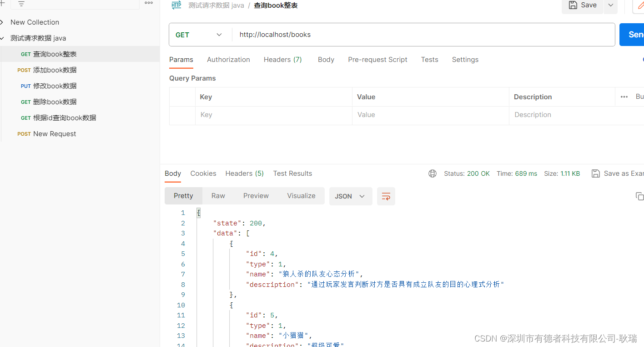Toggle the response line wrap icon
The width and height of the screenshot is (644, 347).
(x=386, y=196)
